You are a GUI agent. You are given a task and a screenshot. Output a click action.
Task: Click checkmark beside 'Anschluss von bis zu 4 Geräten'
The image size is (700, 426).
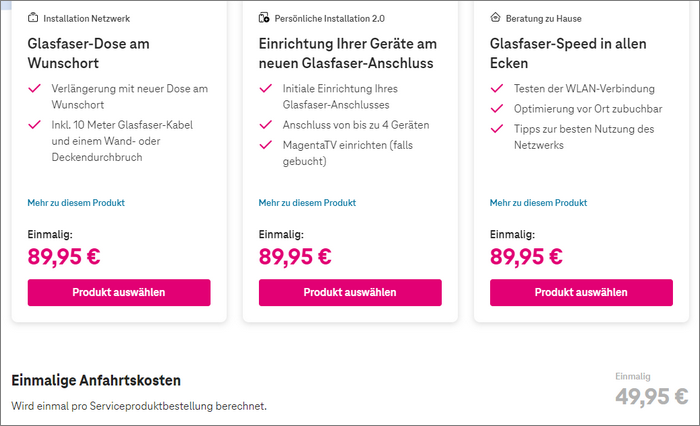coord(265,125)
